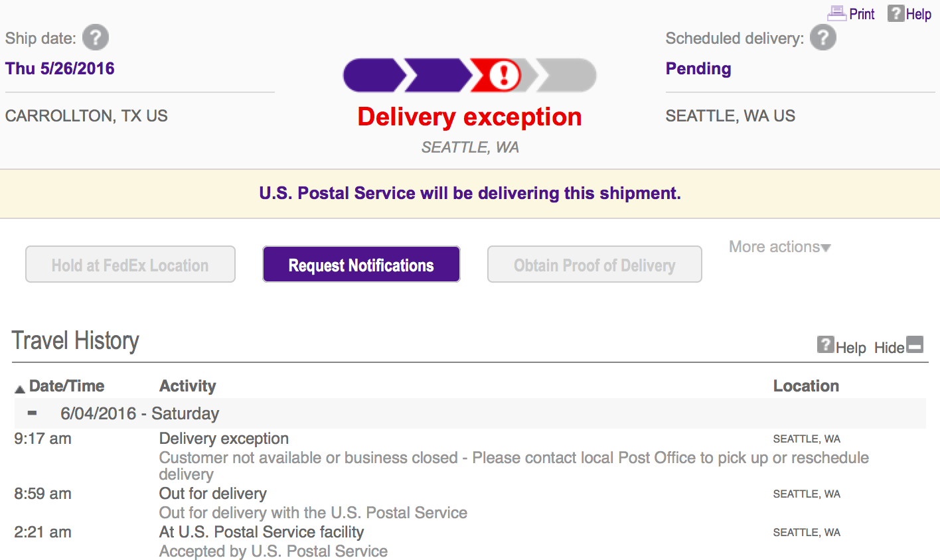Click the Date/Time sort arrow

coord(20,389)
